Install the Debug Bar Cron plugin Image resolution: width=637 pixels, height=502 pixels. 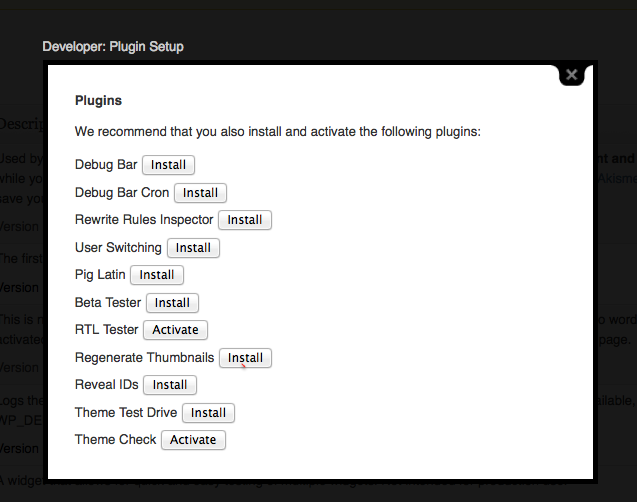(200, 192)
